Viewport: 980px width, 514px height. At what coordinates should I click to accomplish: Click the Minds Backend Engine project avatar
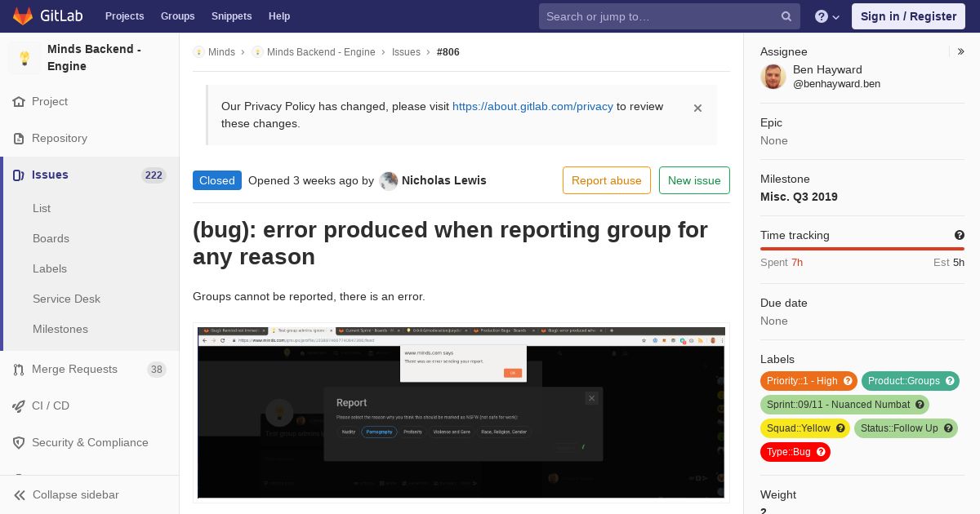tap(24, 58)
